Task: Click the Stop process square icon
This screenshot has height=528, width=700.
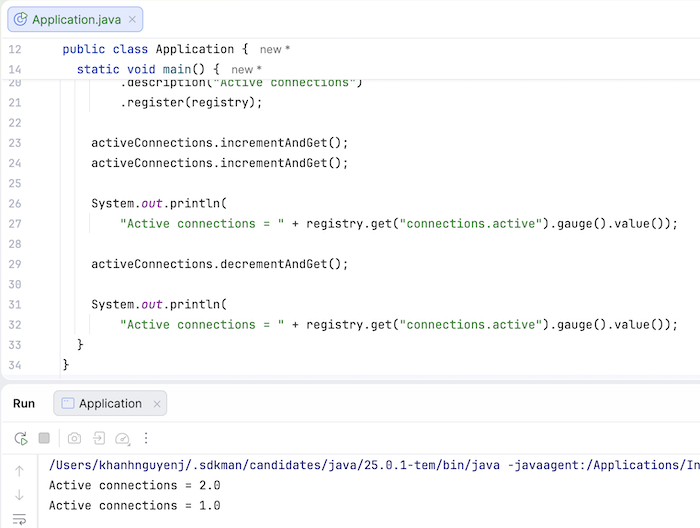Action: [44, 438]
